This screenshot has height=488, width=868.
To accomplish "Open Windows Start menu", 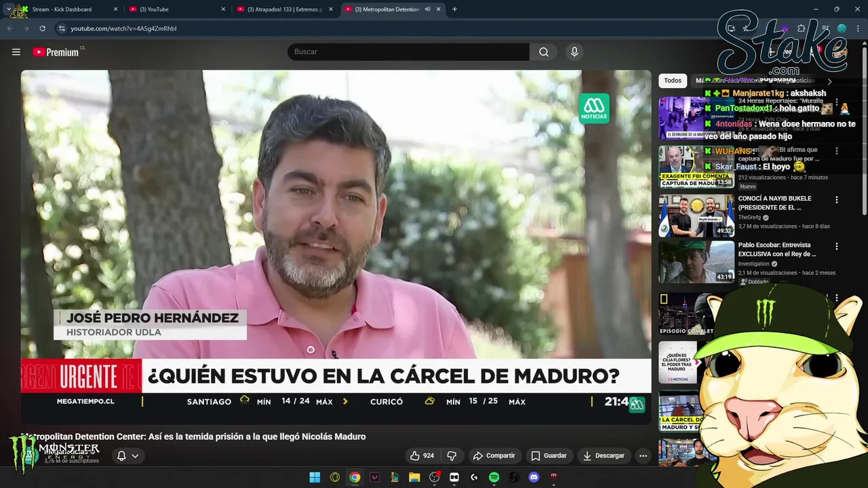I will pyautogui.click(x=315, y=477).
